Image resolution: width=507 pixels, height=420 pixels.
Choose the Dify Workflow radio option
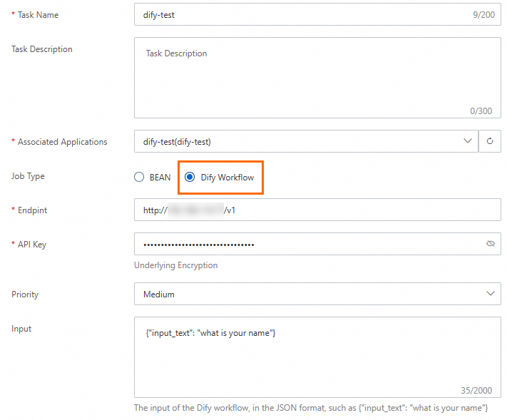190,178
